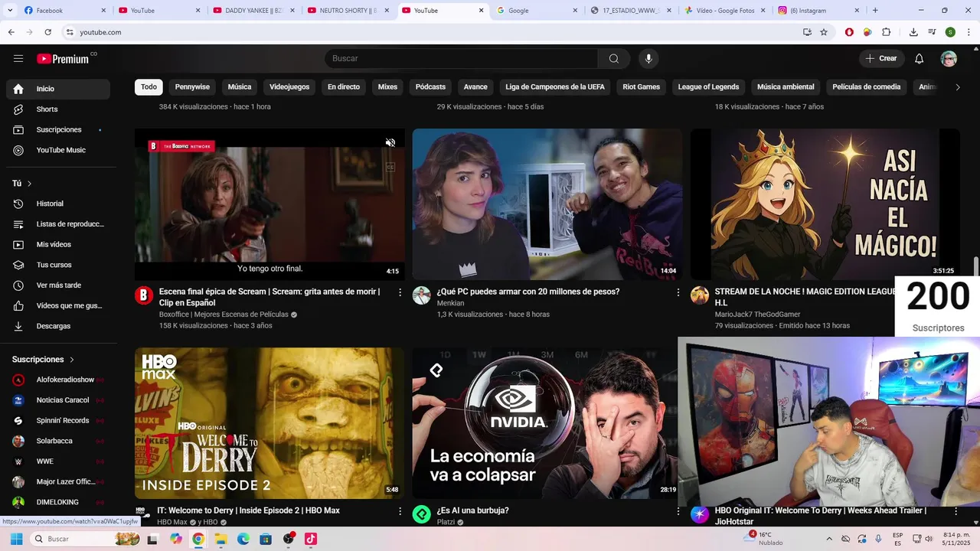Click the Crear button
Viewport: 980px width, 551px height.
tap(881, 59)
